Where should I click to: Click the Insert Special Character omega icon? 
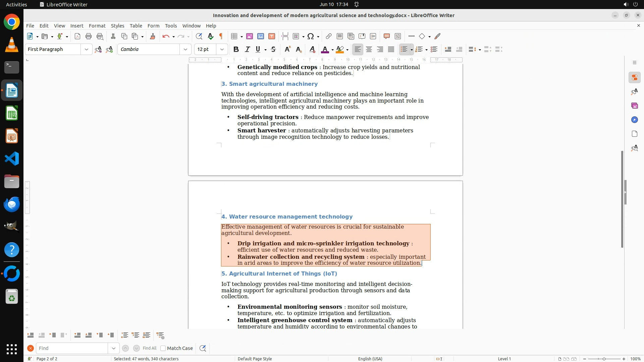(311, 36)
